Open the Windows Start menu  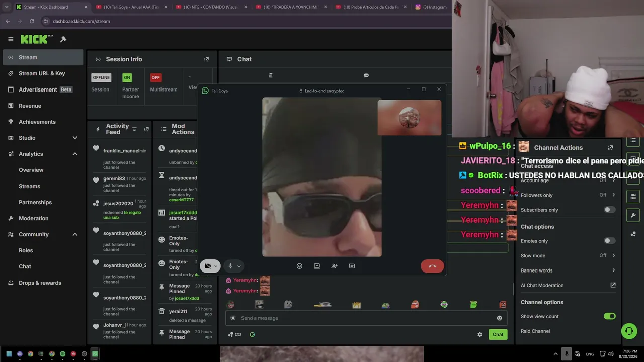pyautogui.click(x=9, y=354)
